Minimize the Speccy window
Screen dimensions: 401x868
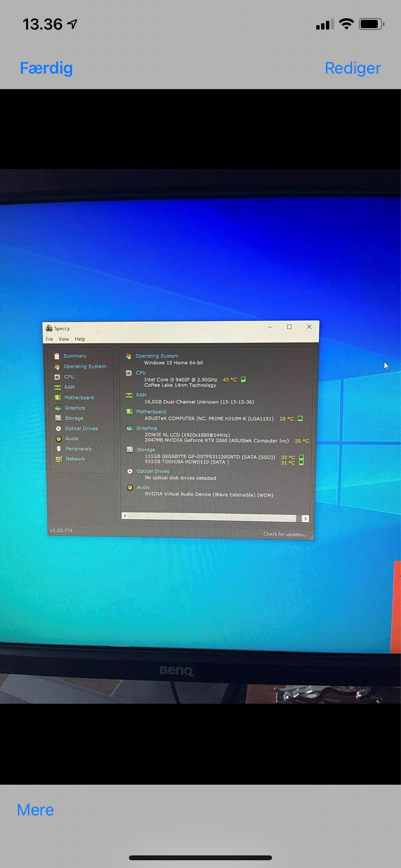pyautogui.click(x=270, y=327)
